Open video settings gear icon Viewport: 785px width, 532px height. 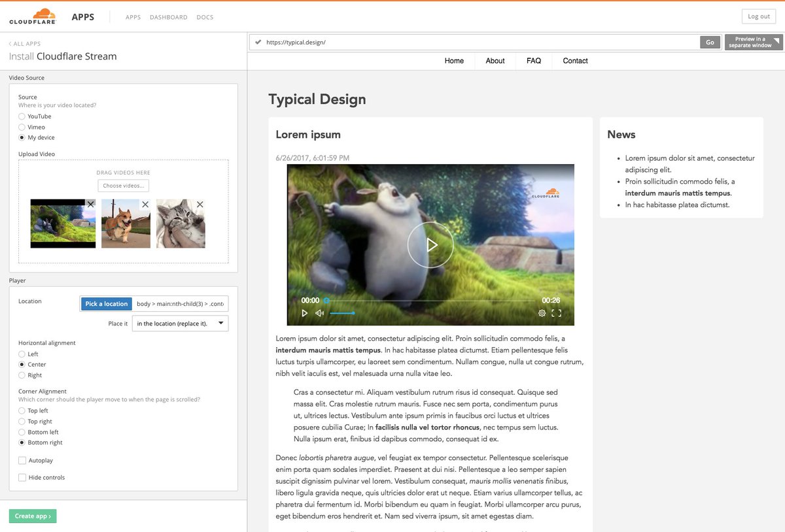click(542, 313)
